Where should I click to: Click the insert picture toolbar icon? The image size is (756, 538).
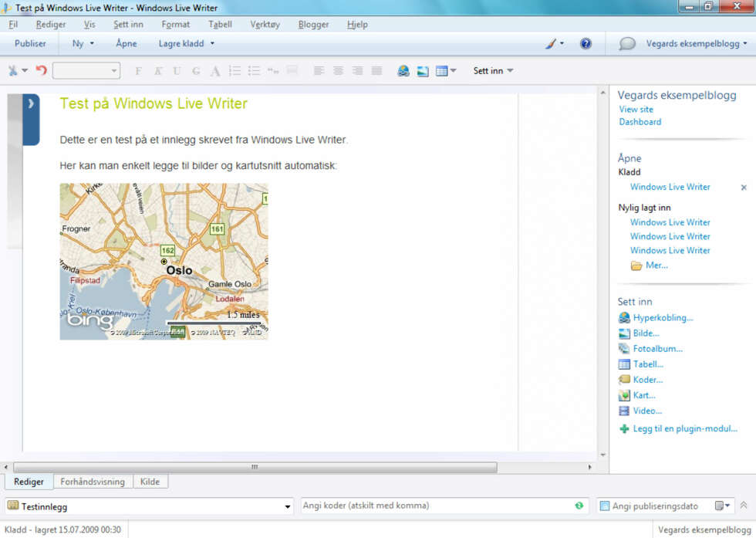tap(423, 71)
